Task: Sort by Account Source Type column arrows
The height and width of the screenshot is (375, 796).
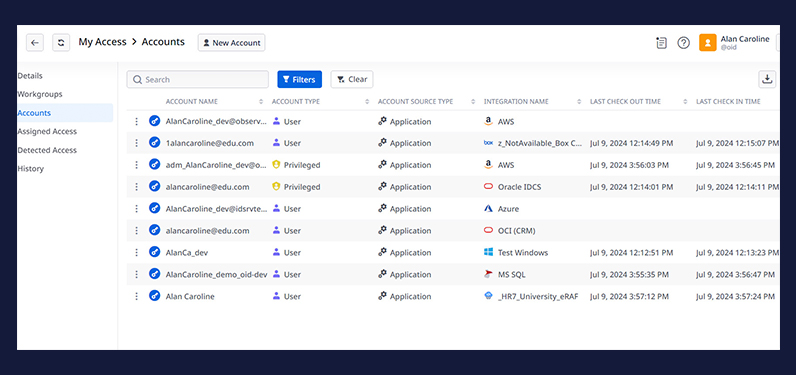Action: click(473, 101)
